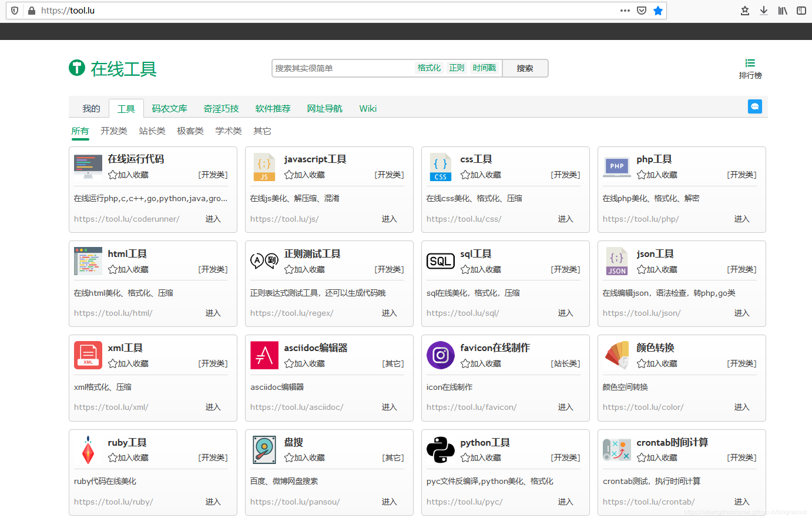Filter by 开发类 category
Screen dimensions: 812x521
113,131
